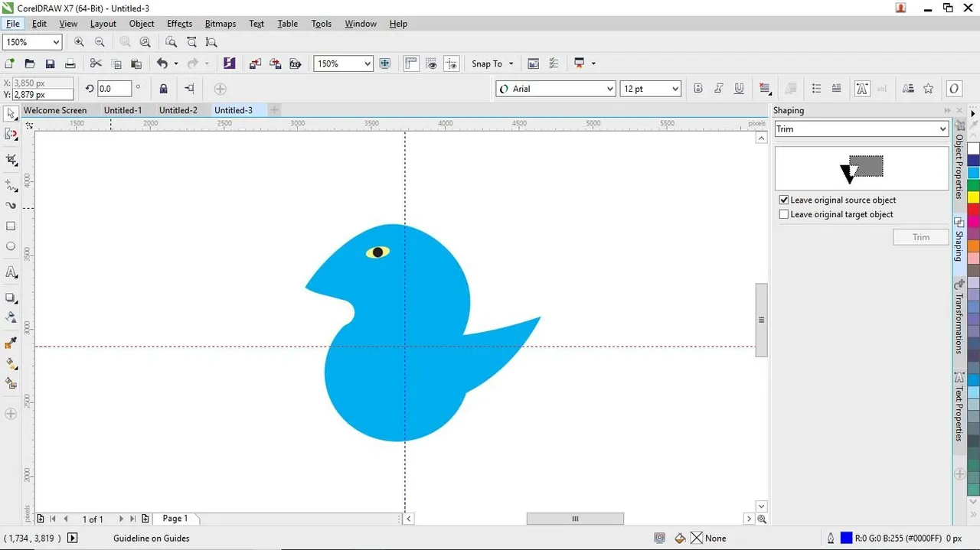Open the Arial font list dropdown
This screenshot has height=550, width=980.
click(x=610, y=89)
